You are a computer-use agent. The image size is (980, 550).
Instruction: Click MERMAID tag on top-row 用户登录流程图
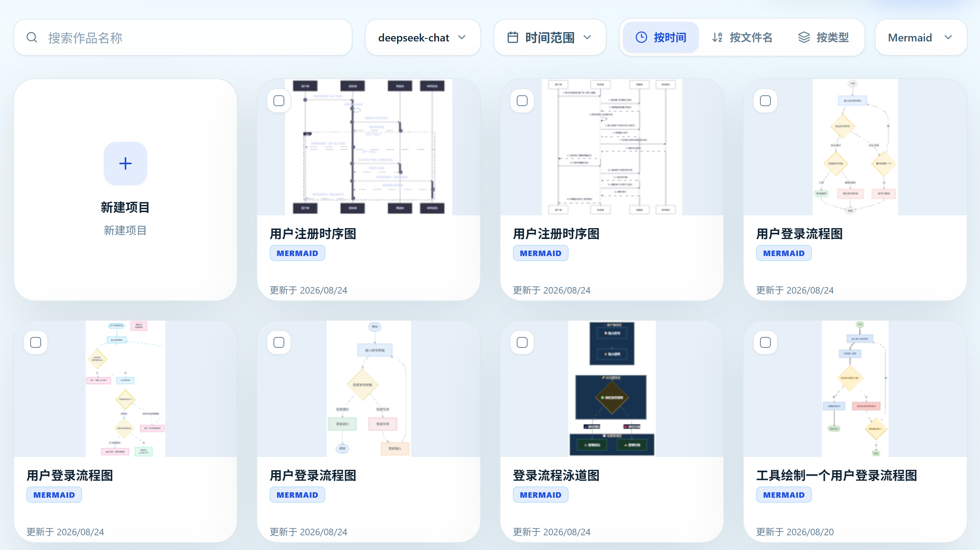coord(784,253)
